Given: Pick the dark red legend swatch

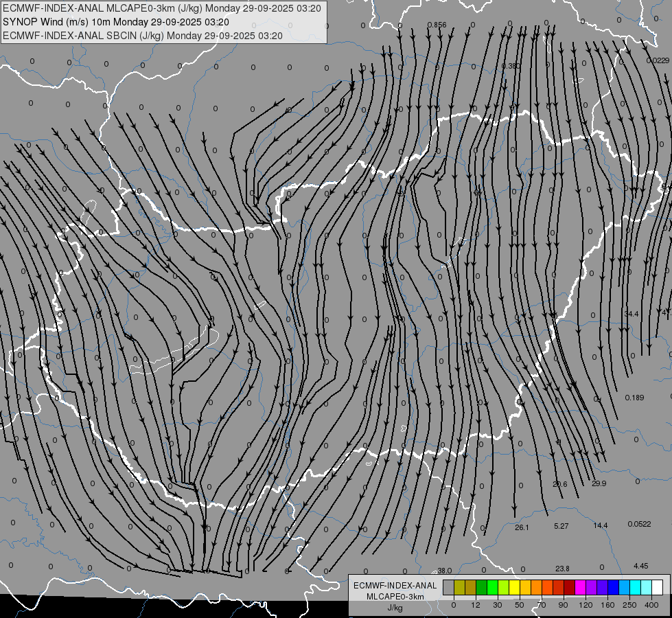Looking at the screenshot, I should click(x=570, y=587).
